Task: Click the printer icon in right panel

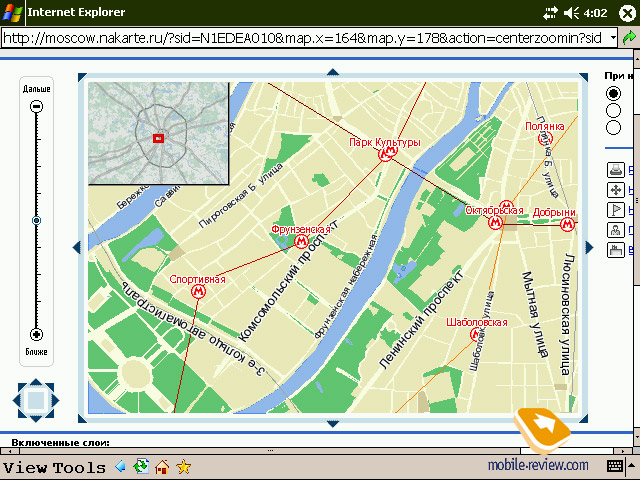Action: point(616,170)
